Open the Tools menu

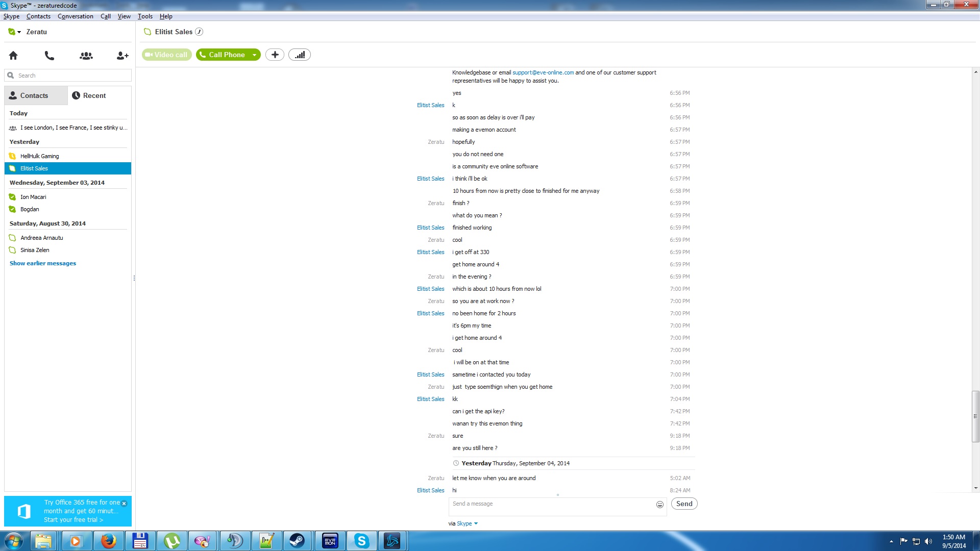[x=145, y=16]
